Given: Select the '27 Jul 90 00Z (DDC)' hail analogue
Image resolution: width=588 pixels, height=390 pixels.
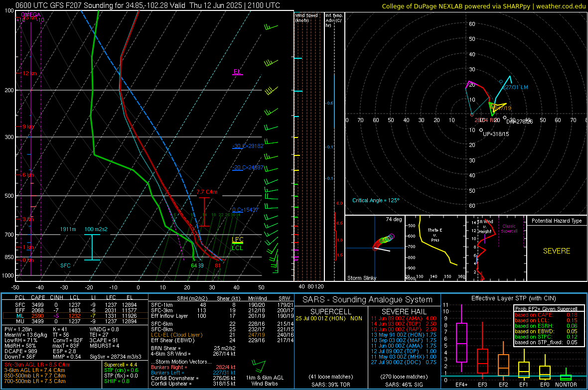Looking at the screenshot, I should click(397, 362).
